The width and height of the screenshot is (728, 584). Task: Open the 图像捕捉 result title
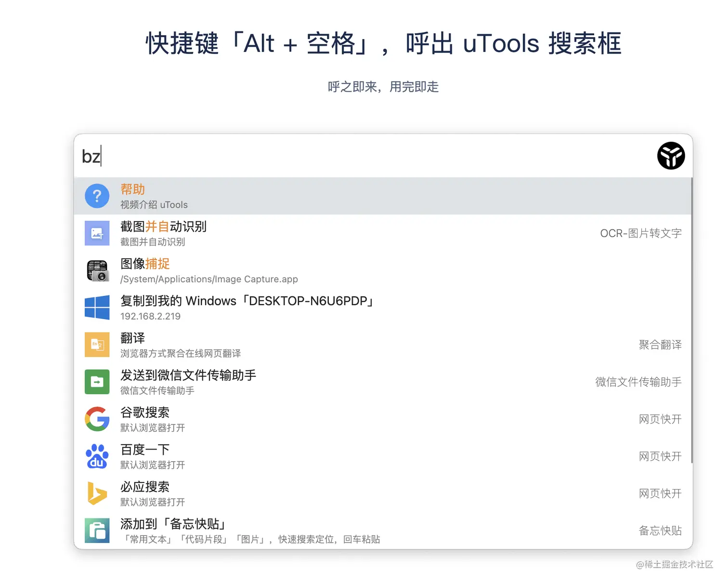pos(145,264)
